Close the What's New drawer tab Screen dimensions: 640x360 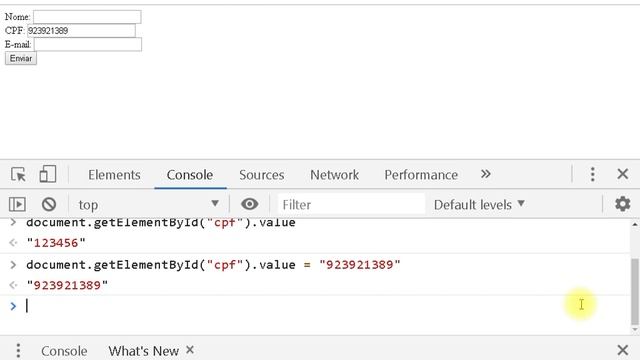pos(190,350)
